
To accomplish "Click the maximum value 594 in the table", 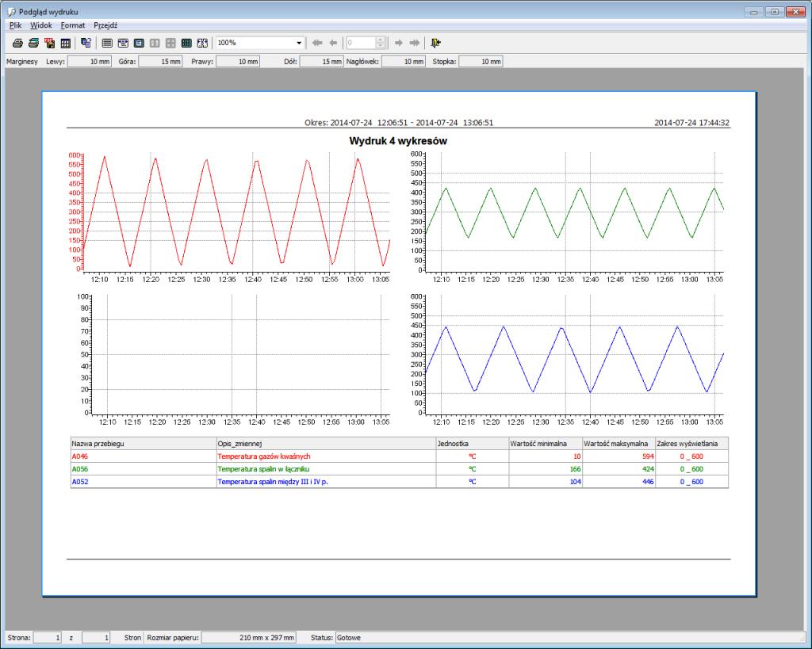I will (x=648, y=456).
